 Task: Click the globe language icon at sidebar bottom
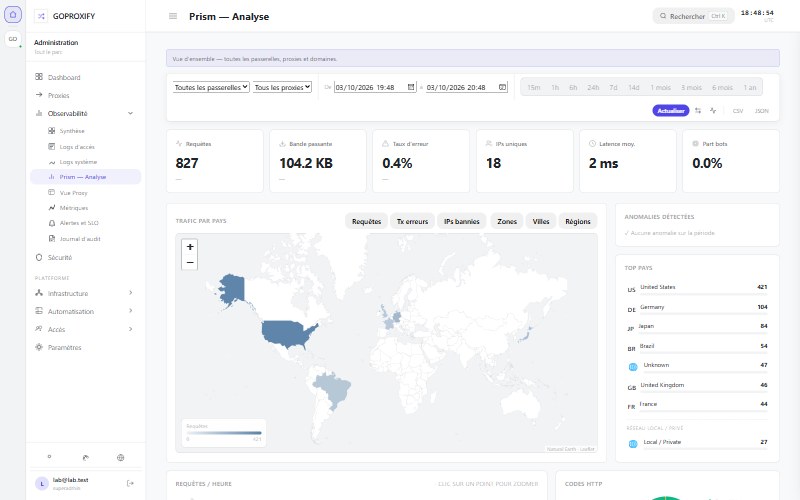point(120,458)
